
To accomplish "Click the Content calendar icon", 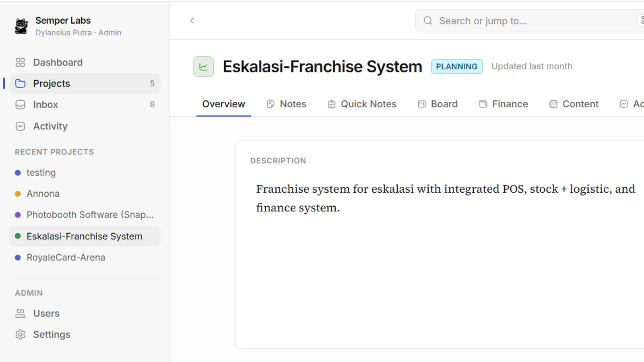I will [553, 104].
